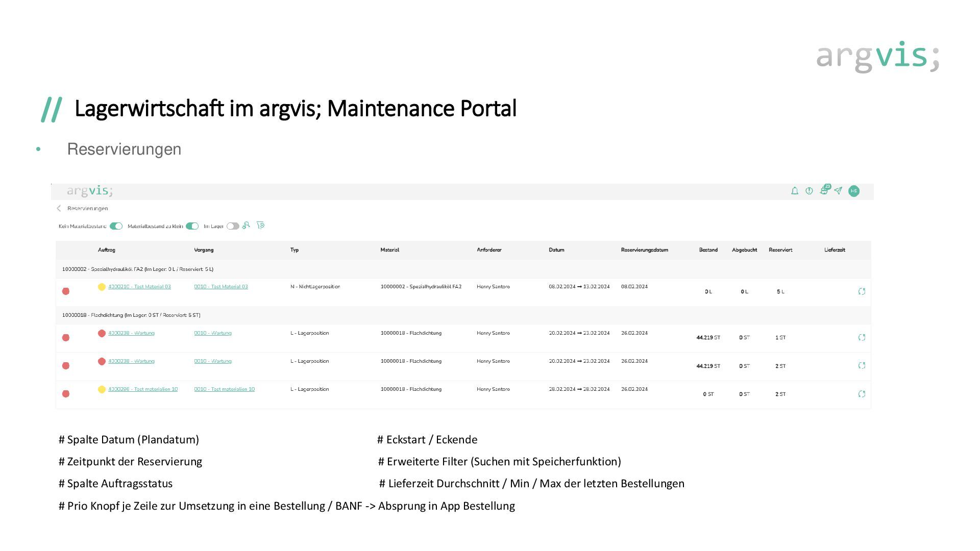
Task: Click Henry Santoro in the Test Material 03 row
Action: click(x=493, y=287)
